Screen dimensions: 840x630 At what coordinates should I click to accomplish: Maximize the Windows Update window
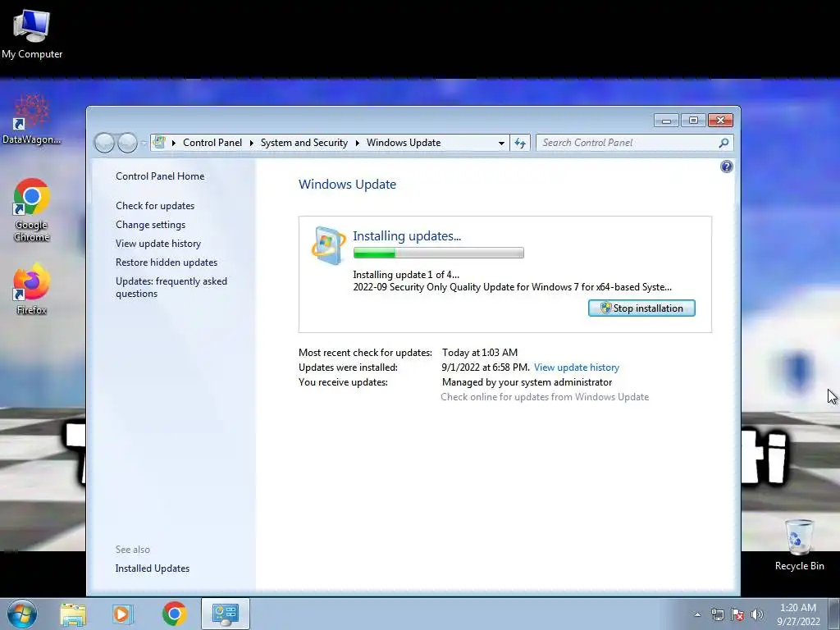[693, 121]
